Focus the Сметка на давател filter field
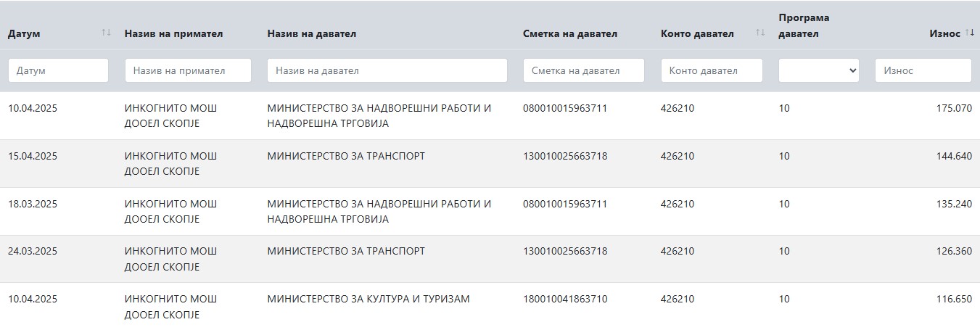Image resolution: width=980 pixels, height=330 pixels. click(x=584, y=70)
